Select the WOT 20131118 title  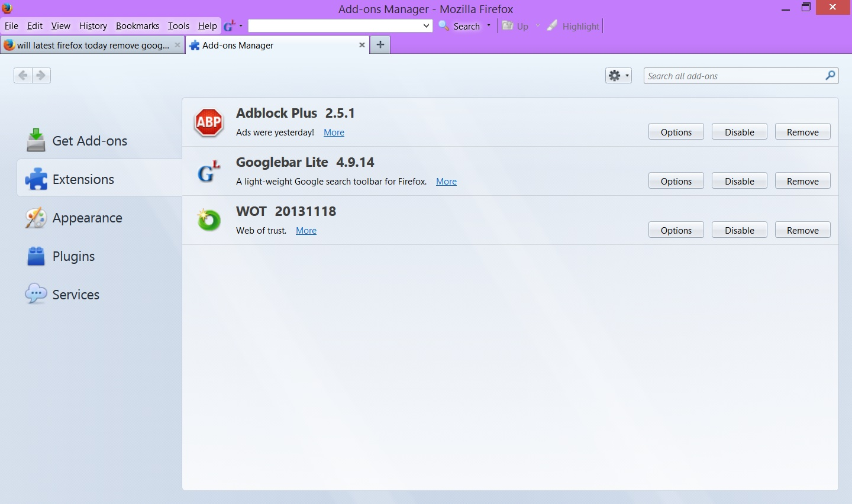tap(286, 211)
